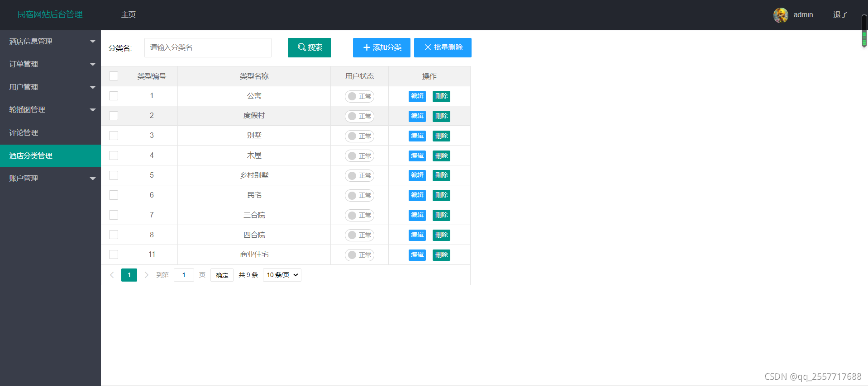
Task: Check the checkbox for row 度假村
Action: 114,116
